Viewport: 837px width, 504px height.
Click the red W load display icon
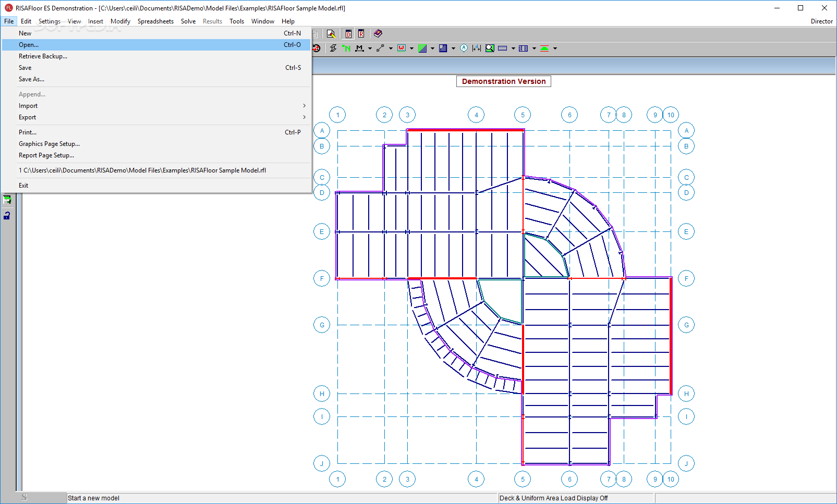[x=401, y=48]
